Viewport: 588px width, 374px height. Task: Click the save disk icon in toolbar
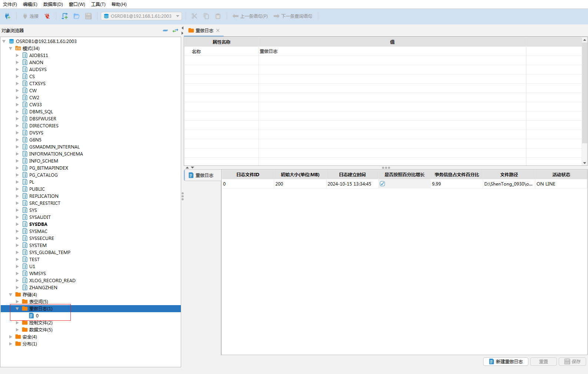click(88, 16)
